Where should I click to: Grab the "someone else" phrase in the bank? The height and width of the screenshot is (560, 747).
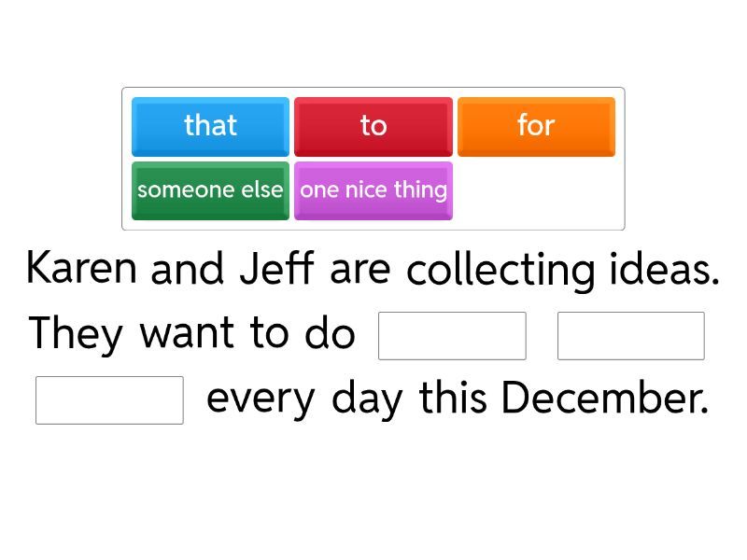pyautogui.click(x=210, y=190)
